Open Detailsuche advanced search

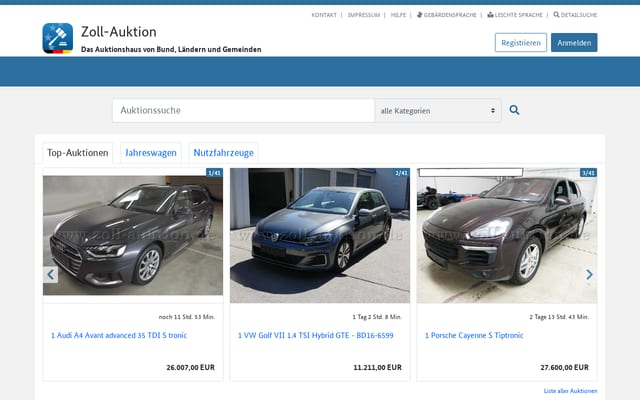(575, 15)
